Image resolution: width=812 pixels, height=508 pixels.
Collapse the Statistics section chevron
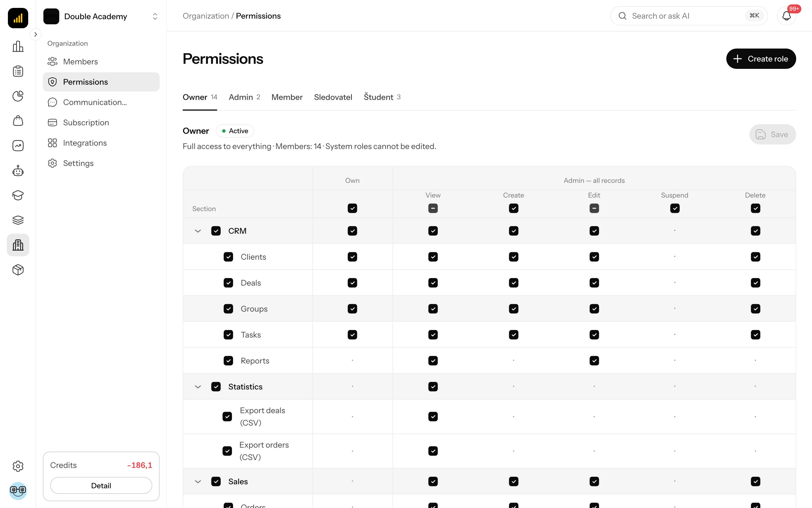(x=198, y=387)
